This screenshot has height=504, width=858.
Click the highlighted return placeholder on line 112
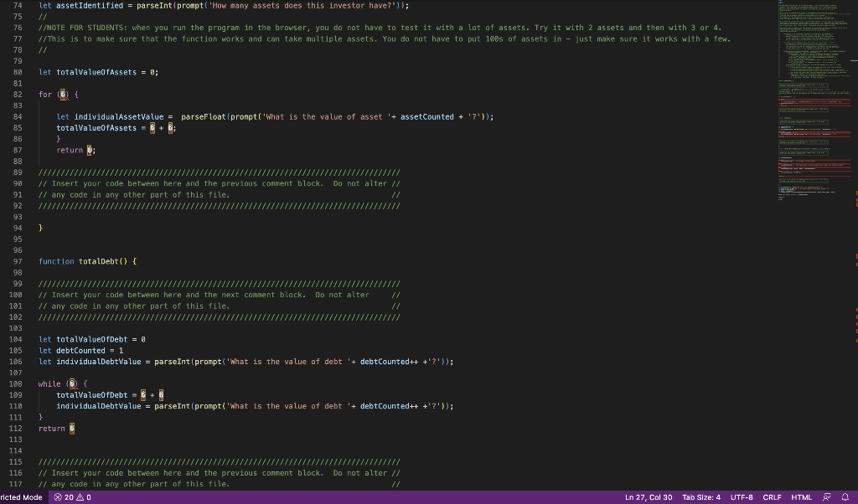tap(74, 428)
